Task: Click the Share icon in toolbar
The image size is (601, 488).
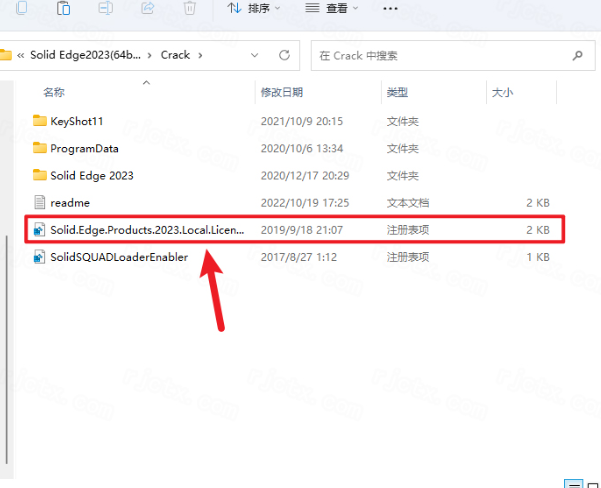Action: 148,8
